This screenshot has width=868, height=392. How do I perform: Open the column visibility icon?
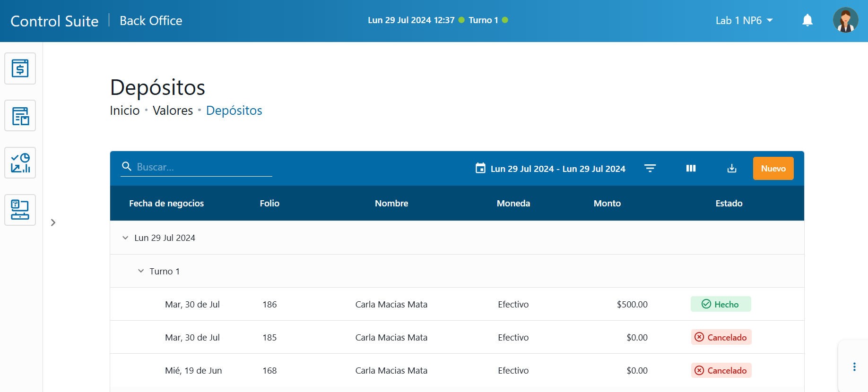[x=691, y=169]
